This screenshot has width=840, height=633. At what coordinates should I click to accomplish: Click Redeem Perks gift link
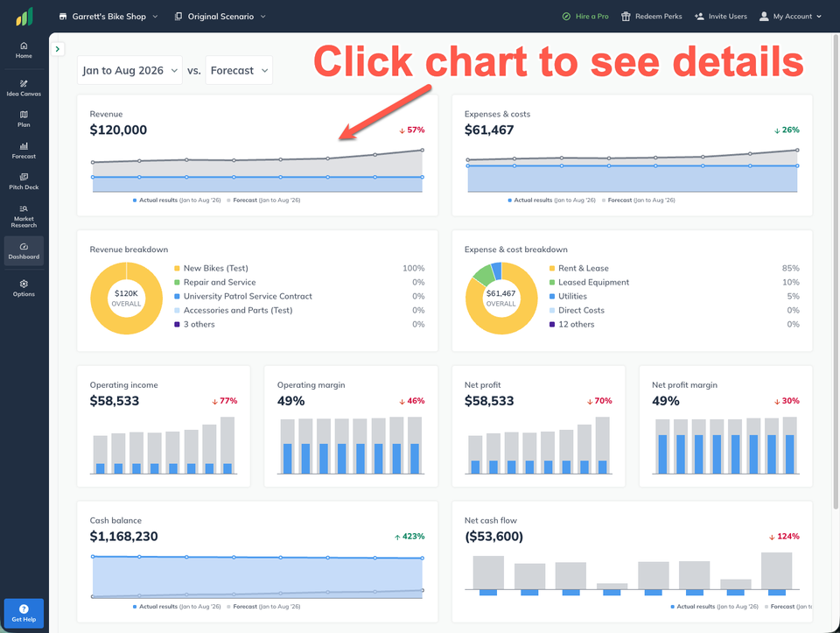651,17
